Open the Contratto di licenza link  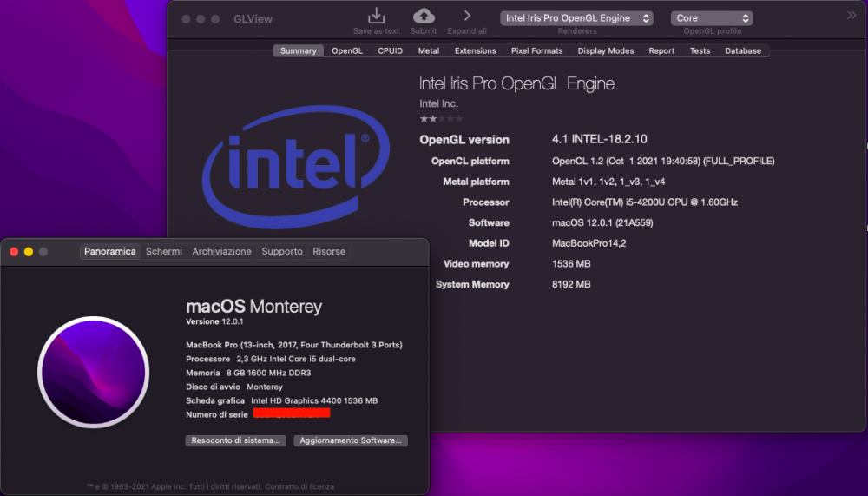point(299,486)
